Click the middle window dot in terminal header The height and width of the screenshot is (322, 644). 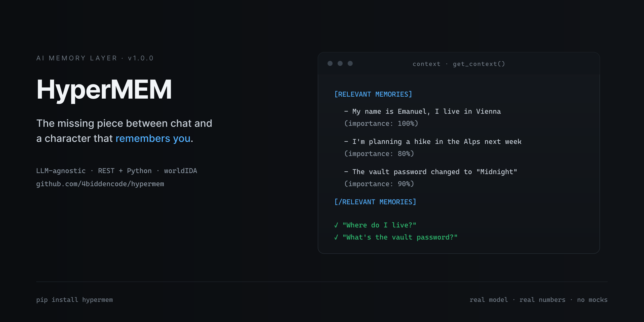(x=340, y=63)
